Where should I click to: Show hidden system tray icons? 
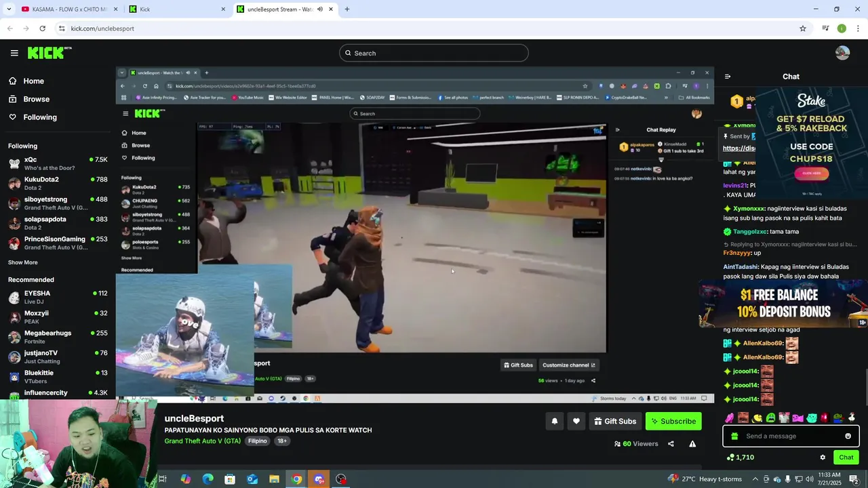755,479
